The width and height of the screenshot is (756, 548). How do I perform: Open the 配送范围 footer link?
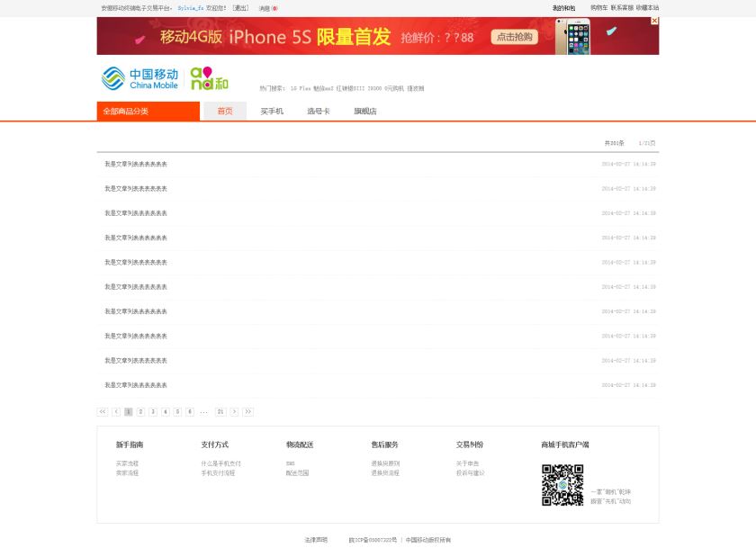(x=298, y=472)
